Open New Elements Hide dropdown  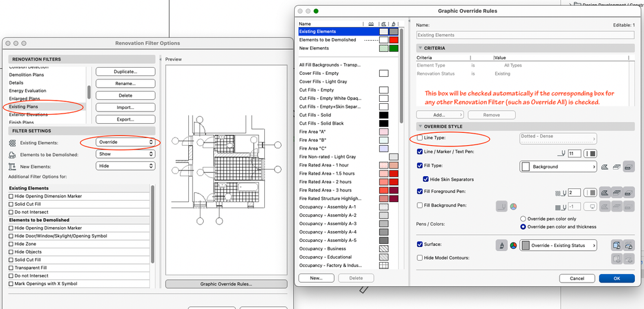click(x=125, y=166)
